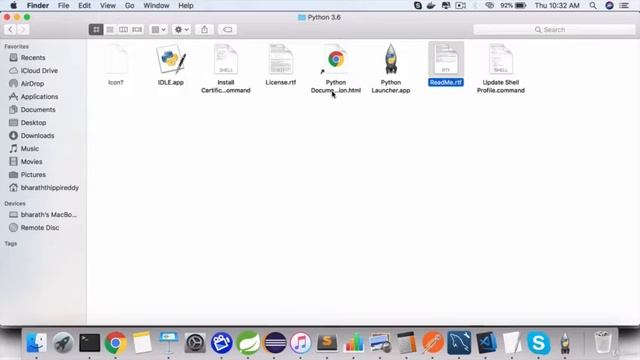
Task: Open Music in sidebar
Action: (x=29, y=149)
